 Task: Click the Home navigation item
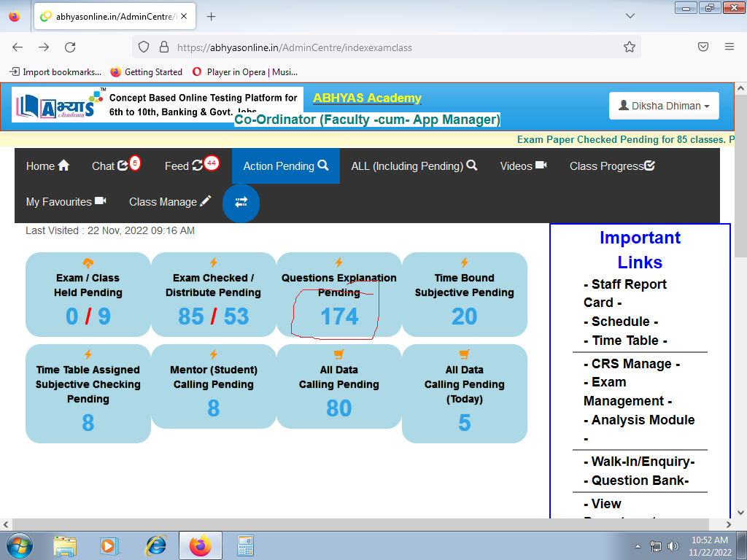(47, 166)
